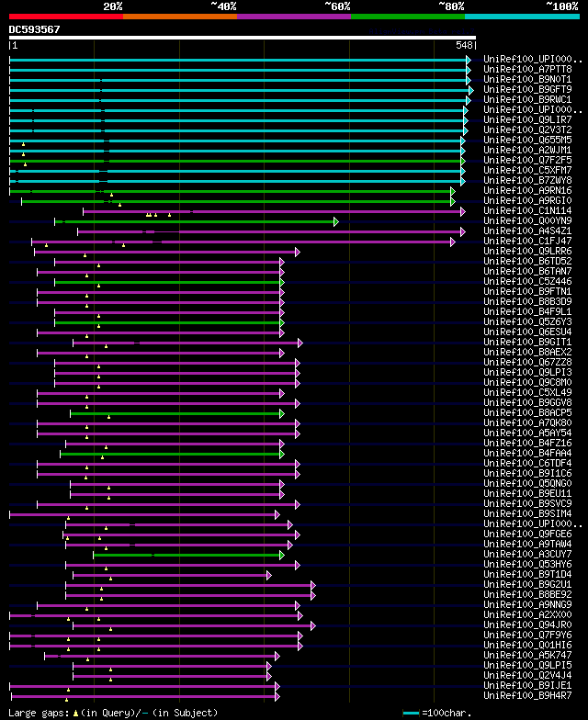Click arrowhead ending the C1FJ47 alignment
This screenshot has height=720, width=588.
[x=452, y=242]
